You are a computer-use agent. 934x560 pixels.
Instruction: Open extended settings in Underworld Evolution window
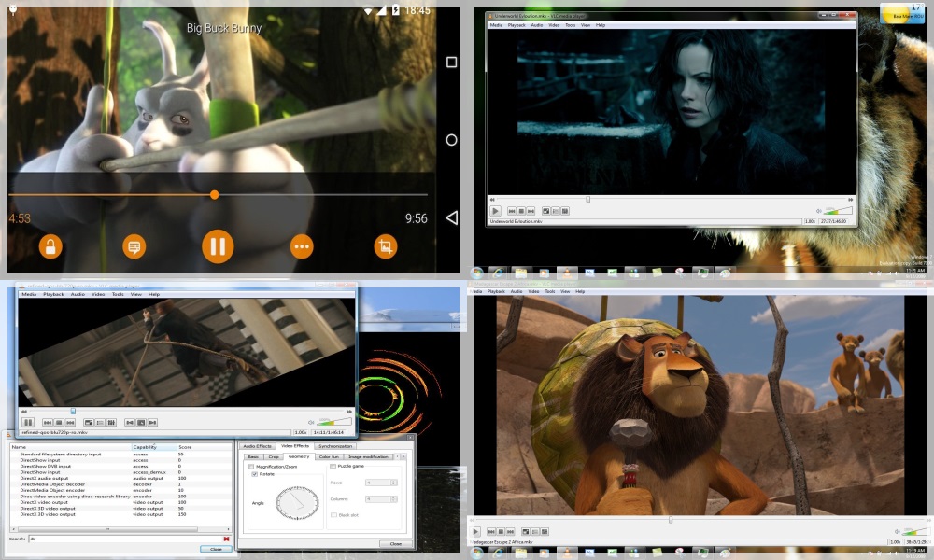tap(565, 211)
